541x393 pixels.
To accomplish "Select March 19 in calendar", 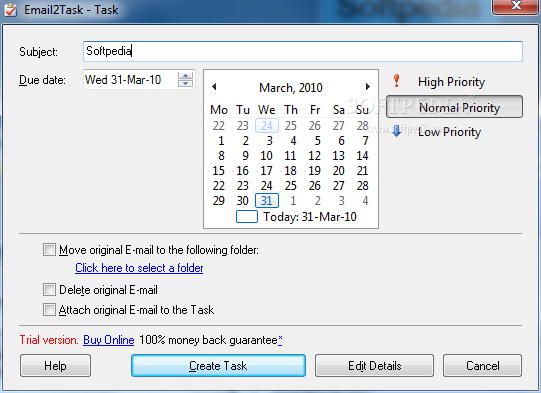I will (x=314, y=170).
